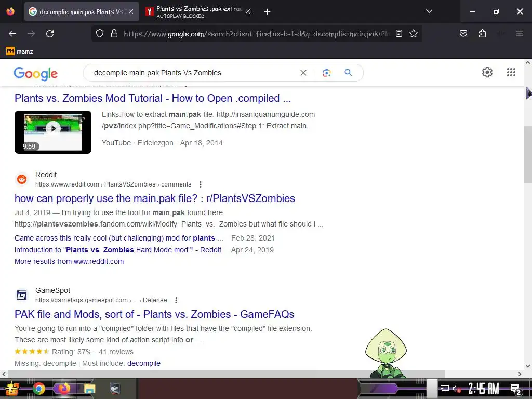Screen dimensions: 532x399
Task: View site info via lock icon
Action: tap(114, 33)
